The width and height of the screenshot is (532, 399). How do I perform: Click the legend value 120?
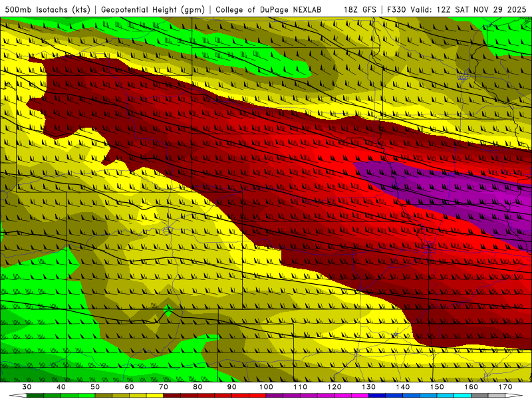pos(334,387)
